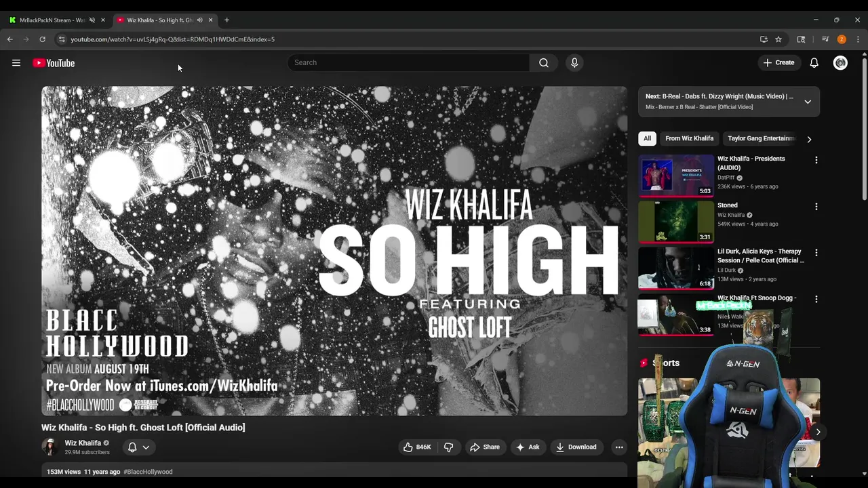This screenshot has width=868, height=488.
Task: Click the Create button
Action: [778, 62]
